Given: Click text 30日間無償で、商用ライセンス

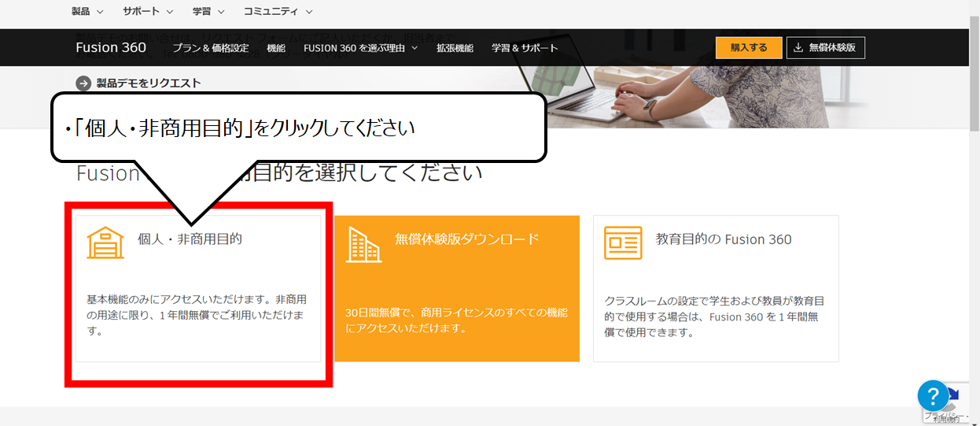Looking at the screenshot, I should pos(456,320).
